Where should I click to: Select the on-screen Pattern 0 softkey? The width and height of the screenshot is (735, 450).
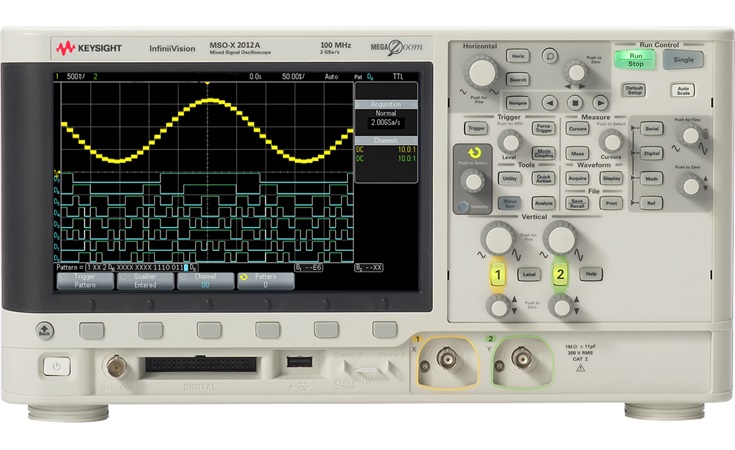point(265,281)
